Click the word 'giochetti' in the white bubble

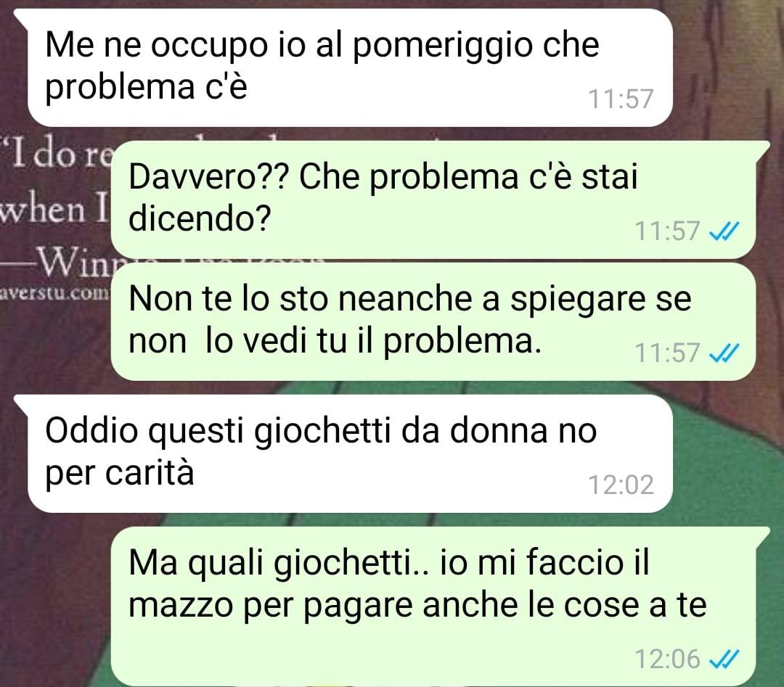(324, 432)
